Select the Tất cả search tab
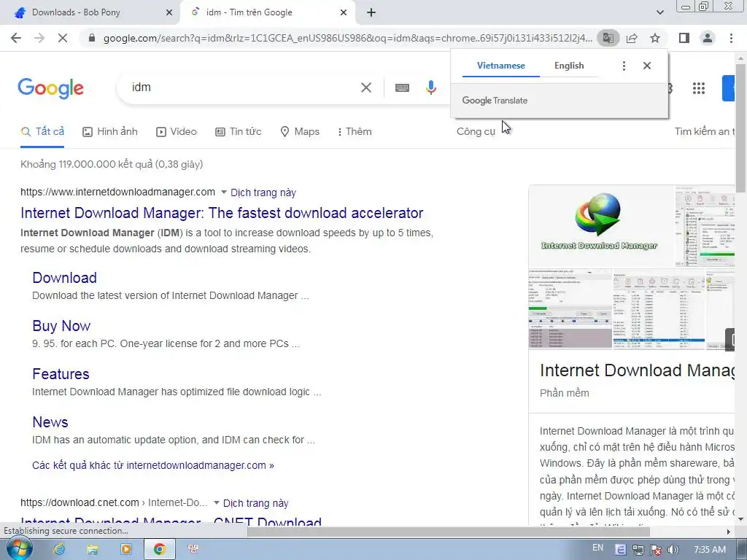Image resolution: width=747 pixels, height=560 pixels. tap(43, 131)
